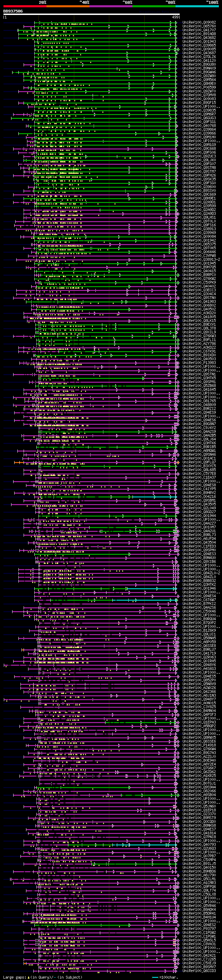Pick the UniRef100_Q9FSG1 row label
222x980 pixels.
click(x=199, y=122)
